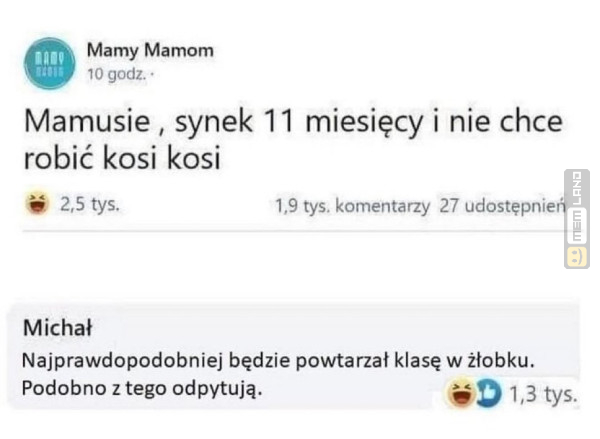Click the laughing emoji on Michał's comment

point(460,394)
